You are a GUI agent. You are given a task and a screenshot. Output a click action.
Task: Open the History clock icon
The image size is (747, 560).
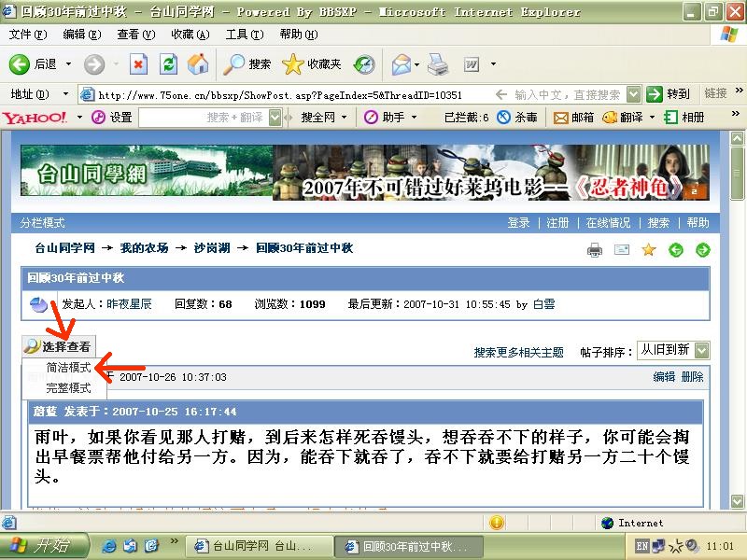[x=364, y=64]
